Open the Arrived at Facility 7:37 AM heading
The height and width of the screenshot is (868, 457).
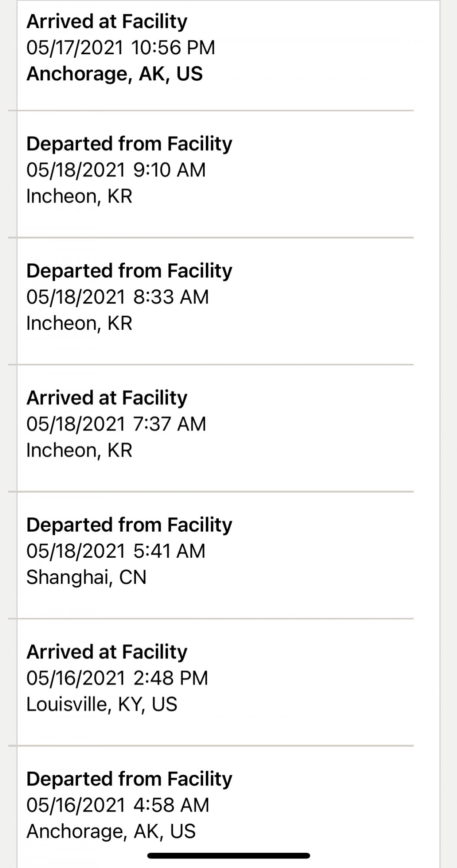tap(107, 398)
